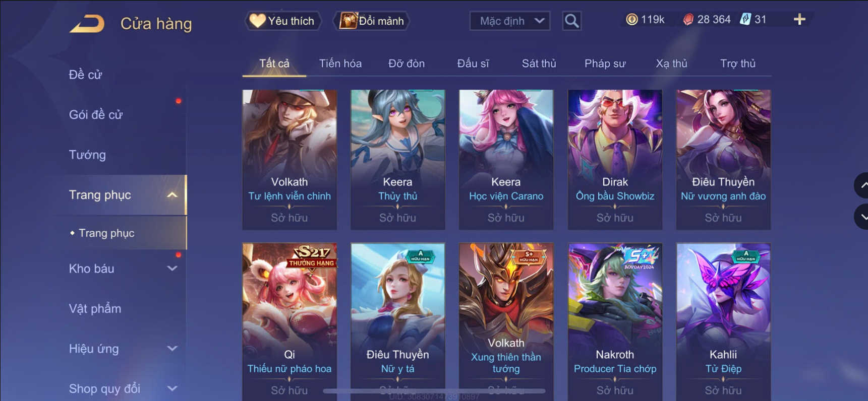This screenshot has height=401, width=868.
Task: Open the Dirak Ông bầu Showbiz skin card
Action: tap(615, 160)
